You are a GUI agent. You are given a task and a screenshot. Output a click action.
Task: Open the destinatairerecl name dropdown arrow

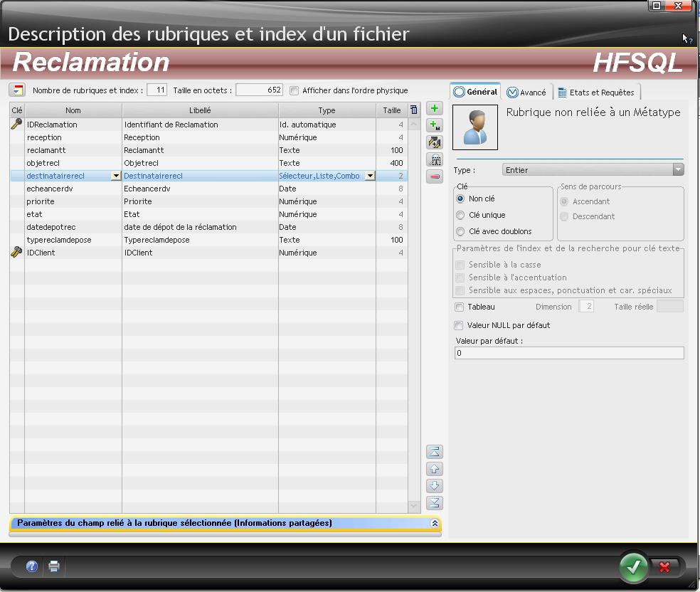pyautogui.click(x=116, y=176)
